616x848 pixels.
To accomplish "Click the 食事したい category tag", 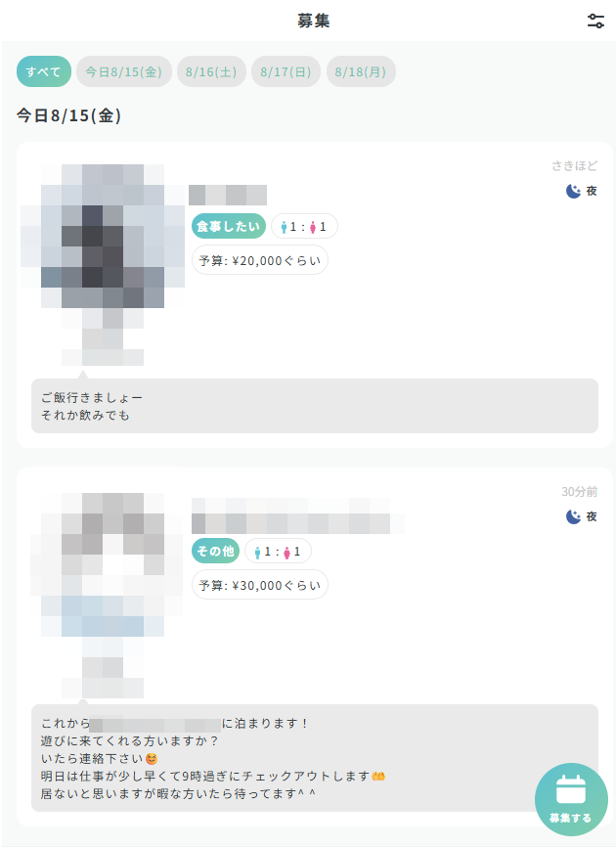I will coord(228,227).
